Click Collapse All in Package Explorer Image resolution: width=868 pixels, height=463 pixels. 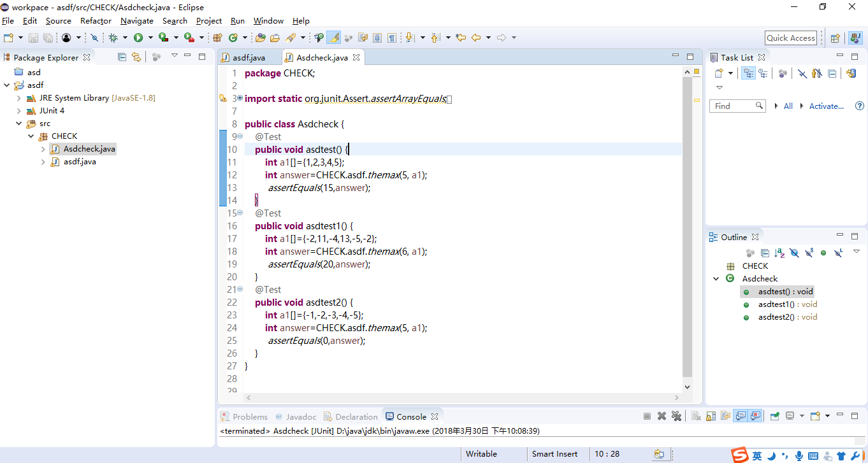122,57
